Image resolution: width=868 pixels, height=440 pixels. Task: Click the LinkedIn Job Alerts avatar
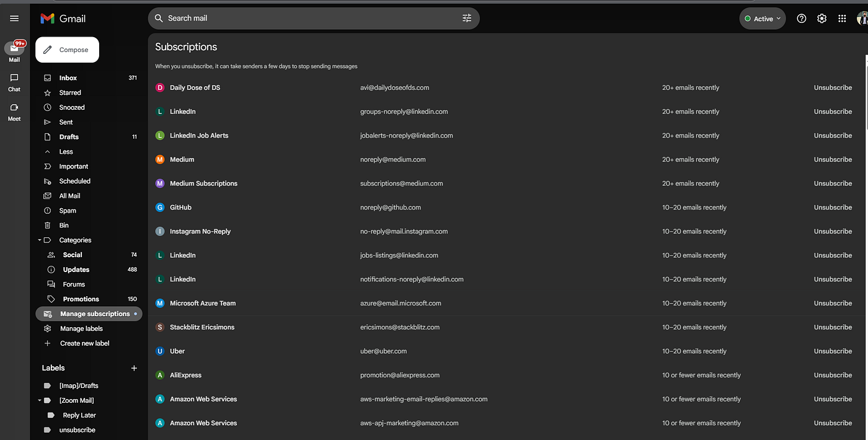[x=160, y=136]
